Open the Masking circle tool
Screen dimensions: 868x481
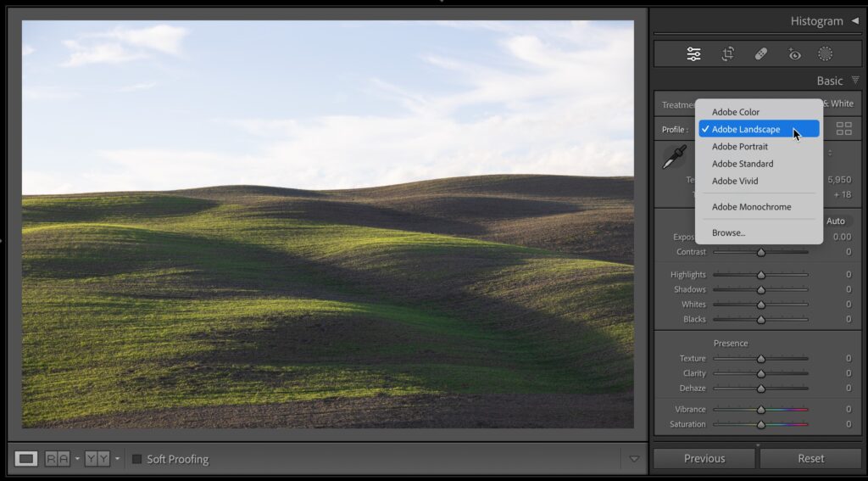pos(825,54)
